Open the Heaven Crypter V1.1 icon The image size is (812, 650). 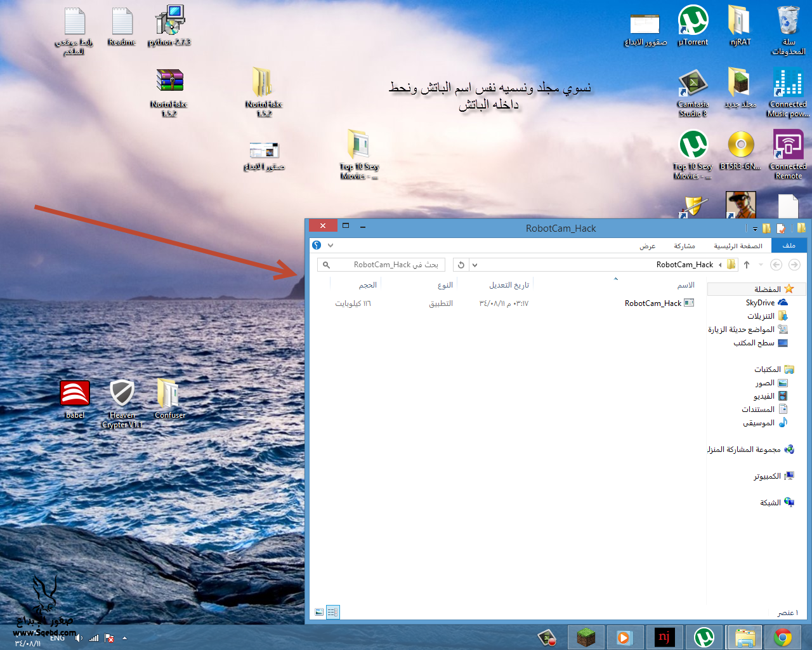(122, 400)
